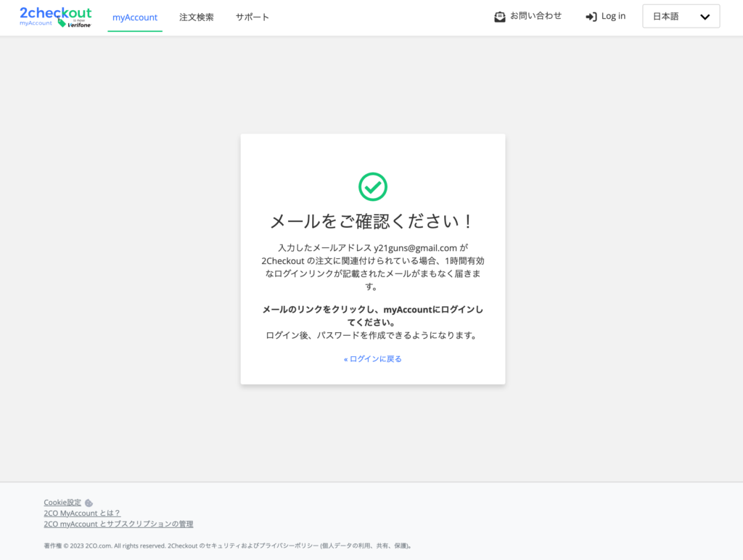The height and width of the screenshot is (560, 743).
Task: Open the Cookie設定 footer link
Action: click(62, 502)
